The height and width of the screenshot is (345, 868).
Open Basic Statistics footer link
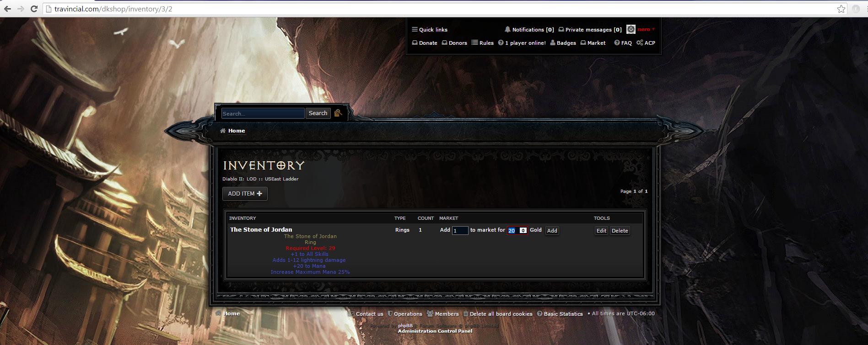pos(563,314)
